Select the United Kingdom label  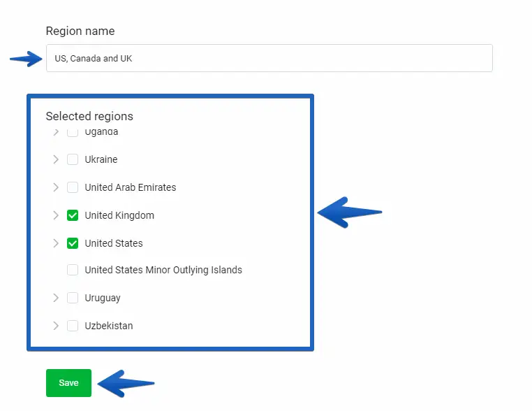pyautogui.click(x=119, y=215)
